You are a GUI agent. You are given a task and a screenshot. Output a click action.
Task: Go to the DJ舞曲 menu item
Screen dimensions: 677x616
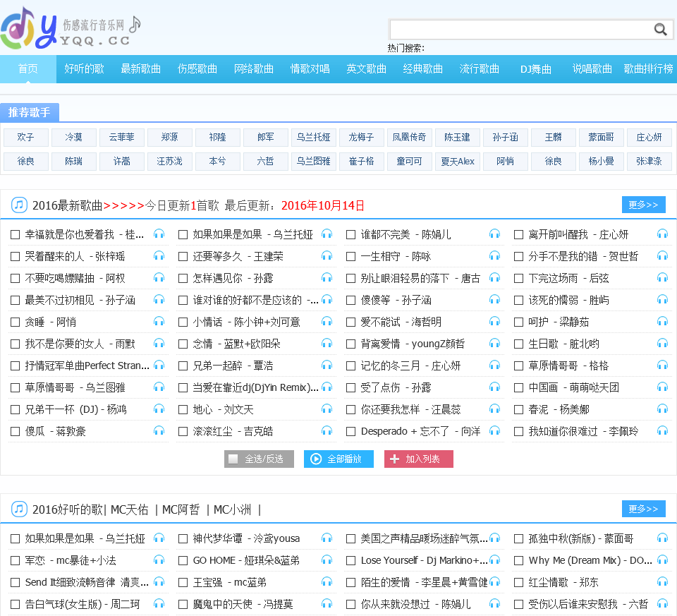536,69
